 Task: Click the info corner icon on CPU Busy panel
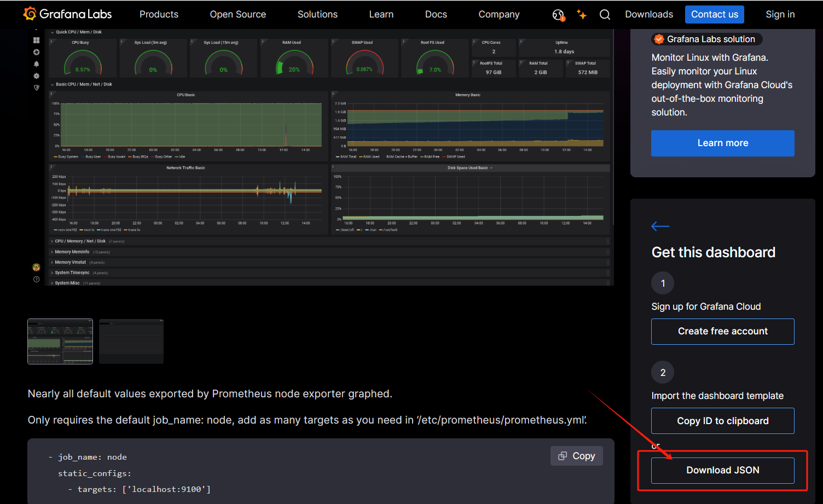coord(51,40)
